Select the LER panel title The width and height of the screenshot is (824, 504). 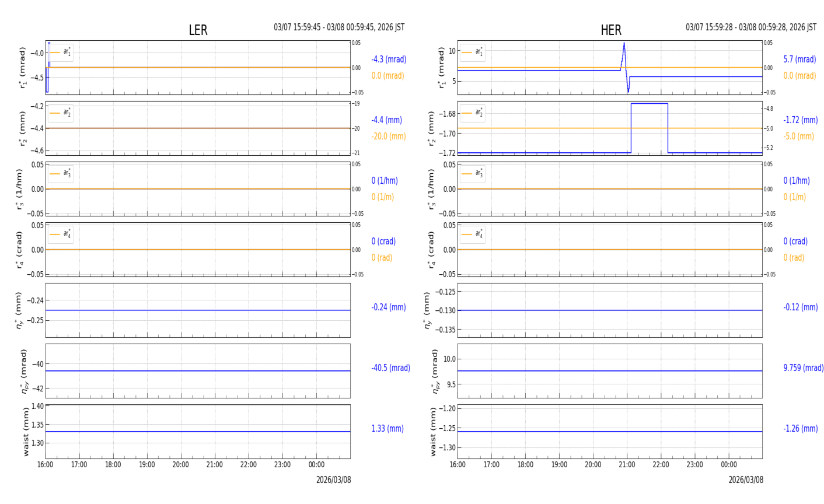198,30
